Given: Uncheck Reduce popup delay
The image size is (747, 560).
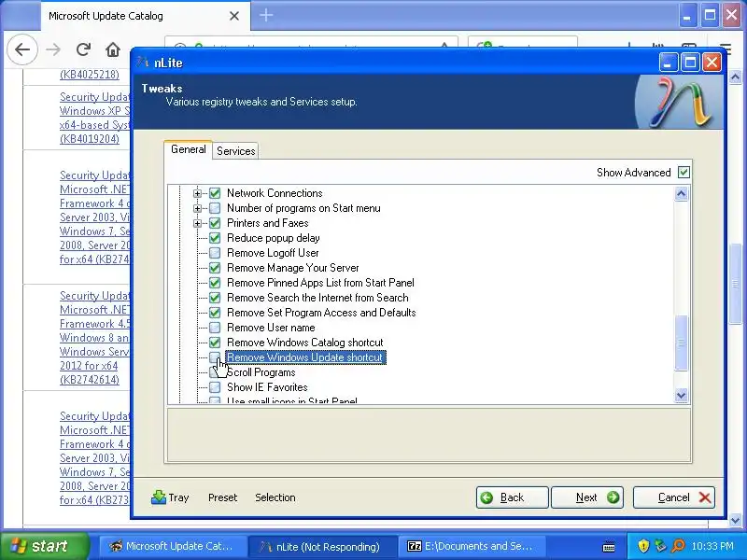Looking at the screenshot, I should [x=215, y=238].
